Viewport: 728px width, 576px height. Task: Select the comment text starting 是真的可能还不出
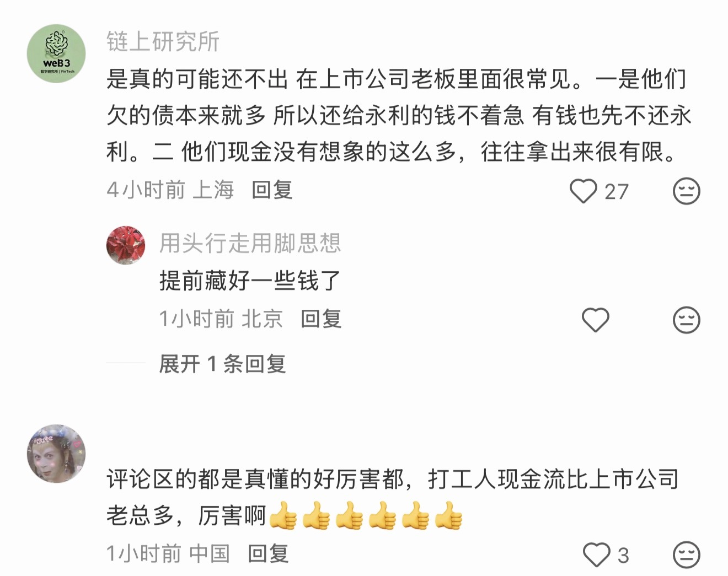[x=398, y=116]
